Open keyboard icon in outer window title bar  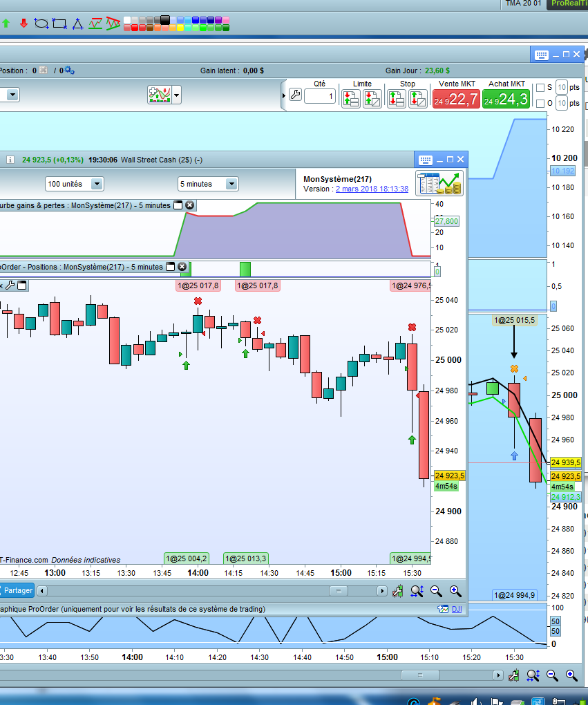click(542, 55)
